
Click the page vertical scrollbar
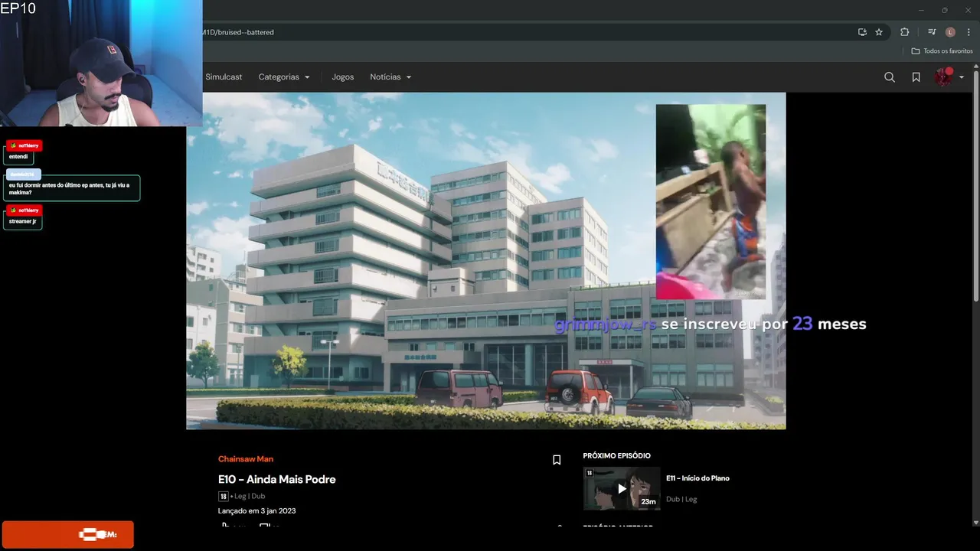(975, 187)
